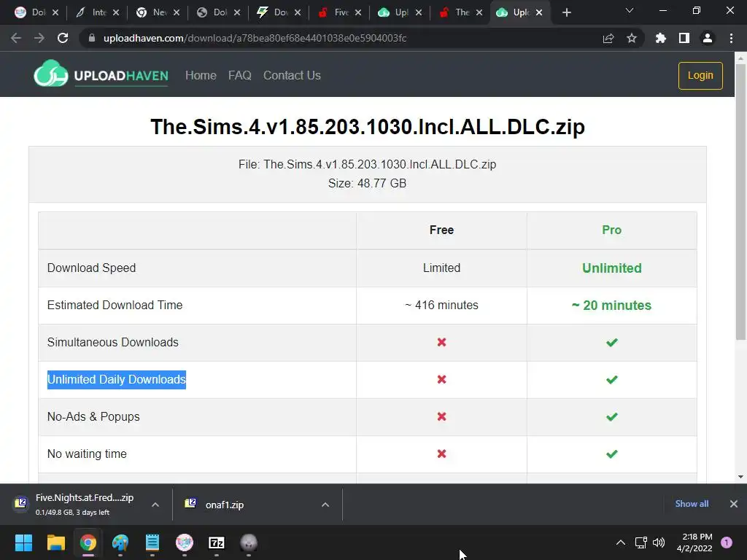747x560 pixels.
Task: Open the Windows Start menu
Action: tap(23, 542)
